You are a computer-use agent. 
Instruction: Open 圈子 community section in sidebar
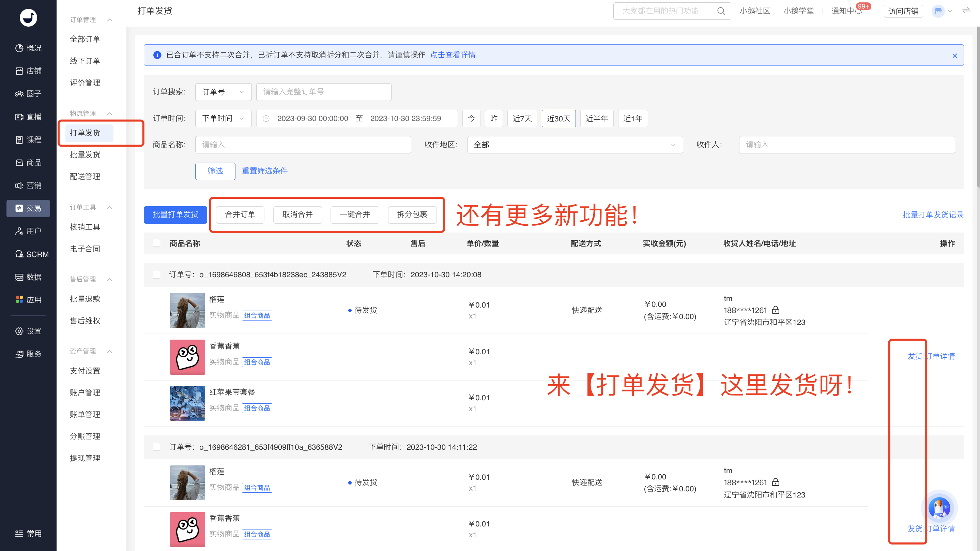[x=28, y=94]
